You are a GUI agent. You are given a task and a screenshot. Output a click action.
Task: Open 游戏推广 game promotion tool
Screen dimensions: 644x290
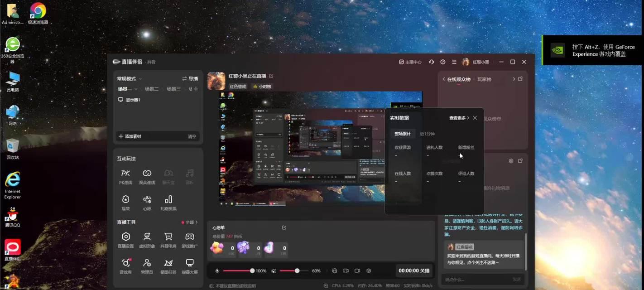tap(190, 240)
